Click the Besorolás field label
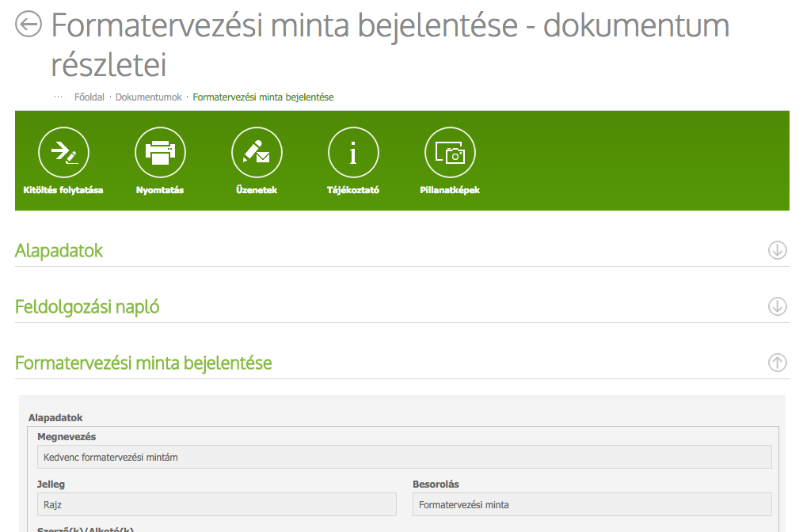The height and width of the screenshot is (532, 803). [436, 484]
